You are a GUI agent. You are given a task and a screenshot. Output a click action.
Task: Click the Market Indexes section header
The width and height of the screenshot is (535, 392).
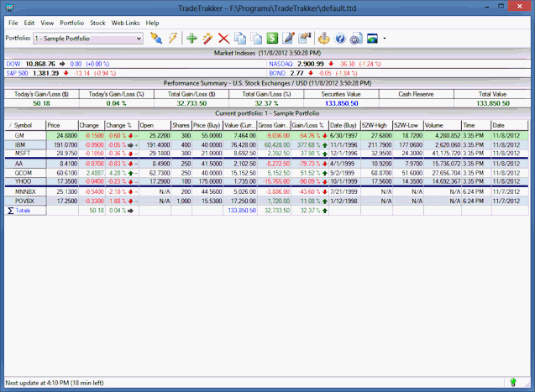267,53
